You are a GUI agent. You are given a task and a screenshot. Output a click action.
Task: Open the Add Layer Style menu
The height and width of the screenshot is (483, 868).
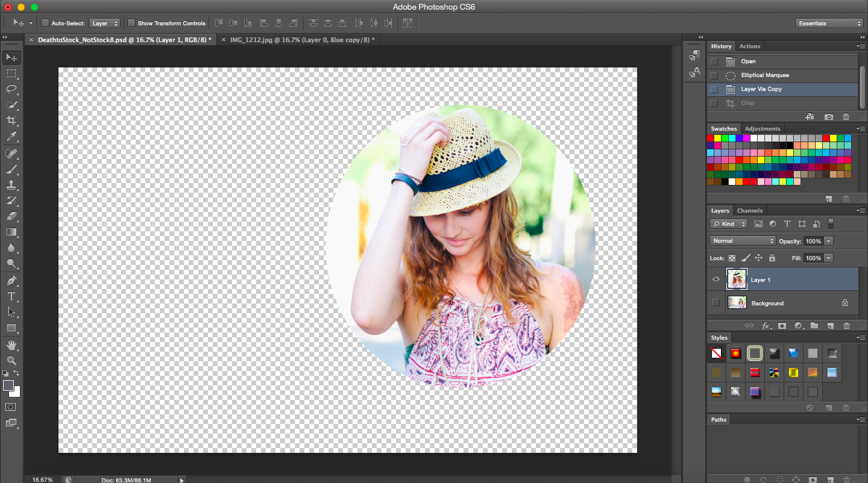766,326
